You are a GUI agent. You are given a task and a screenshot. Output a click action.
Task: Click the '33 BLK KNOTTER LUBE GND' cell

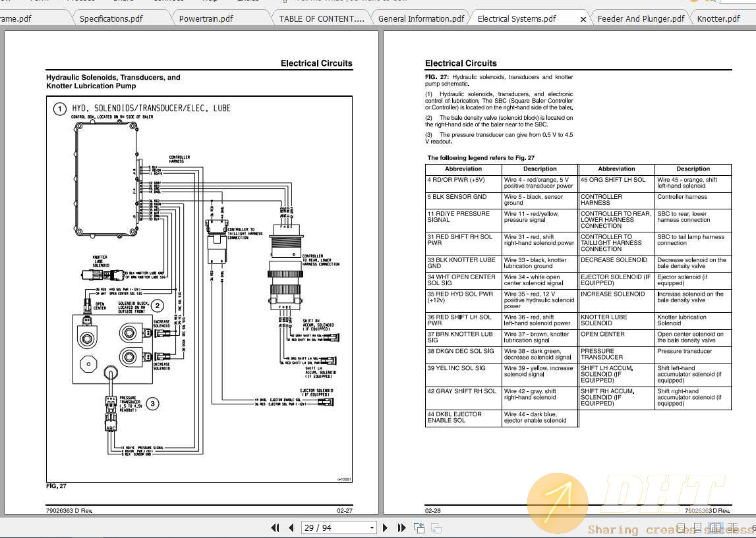(x=463, y=263)
